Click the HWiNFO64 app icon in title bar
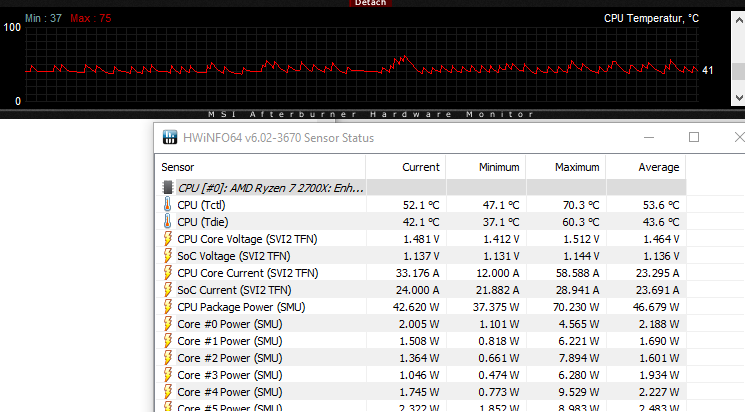Image resolution: width=745 pixels, height=412 pixels. [x=170, y=137]
